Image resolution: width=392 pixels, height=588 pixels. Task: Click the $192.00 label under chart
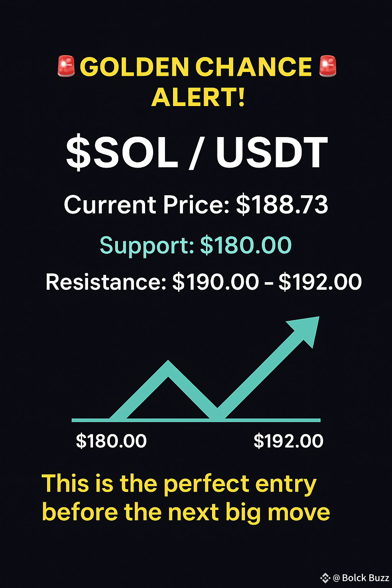pos(289,441)
